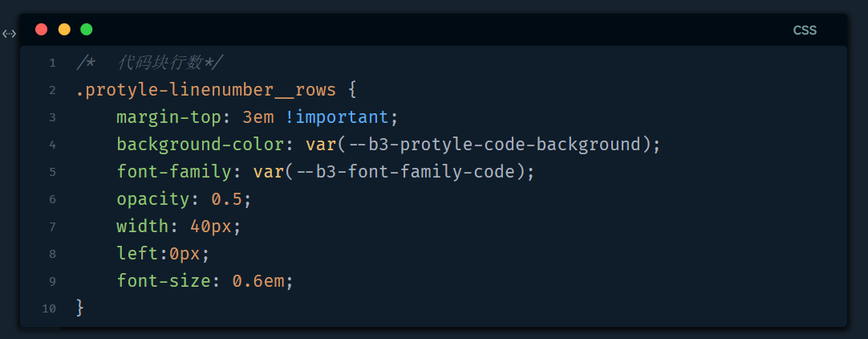The image size is (868, 339).
Task: Click line number 10 in the gutter
Action: coord(50,308)
